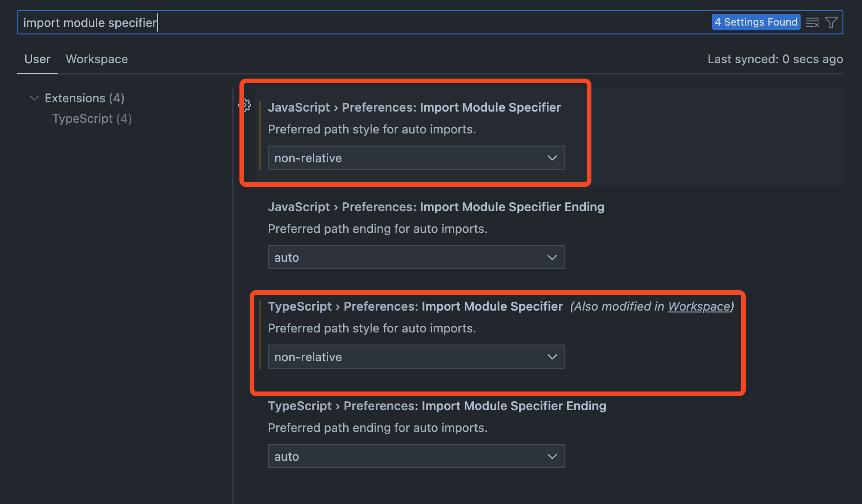Select Extensions (4) tree item label
Viewport: 862px width, 504px height.
pos(84,98)
